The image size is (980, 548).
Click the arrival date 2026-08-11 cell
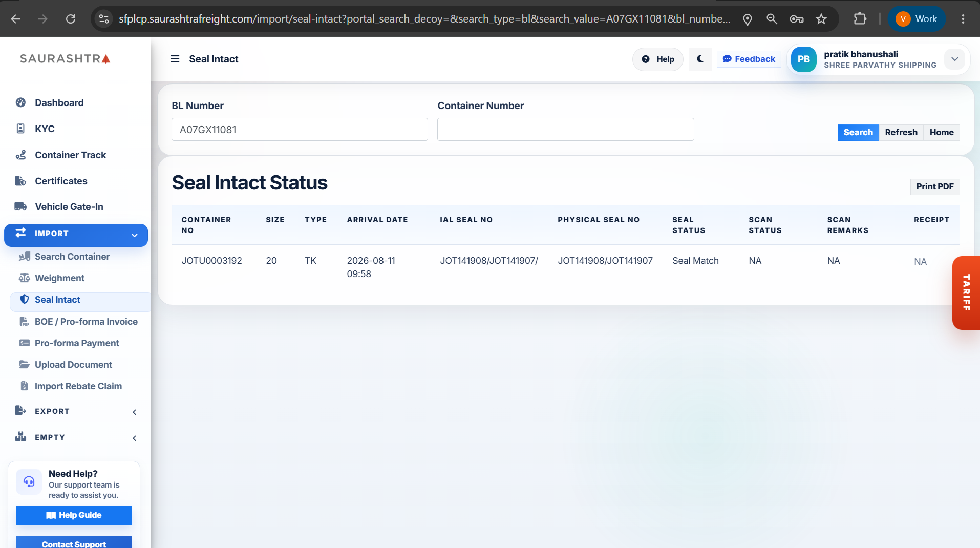point(371,267)
